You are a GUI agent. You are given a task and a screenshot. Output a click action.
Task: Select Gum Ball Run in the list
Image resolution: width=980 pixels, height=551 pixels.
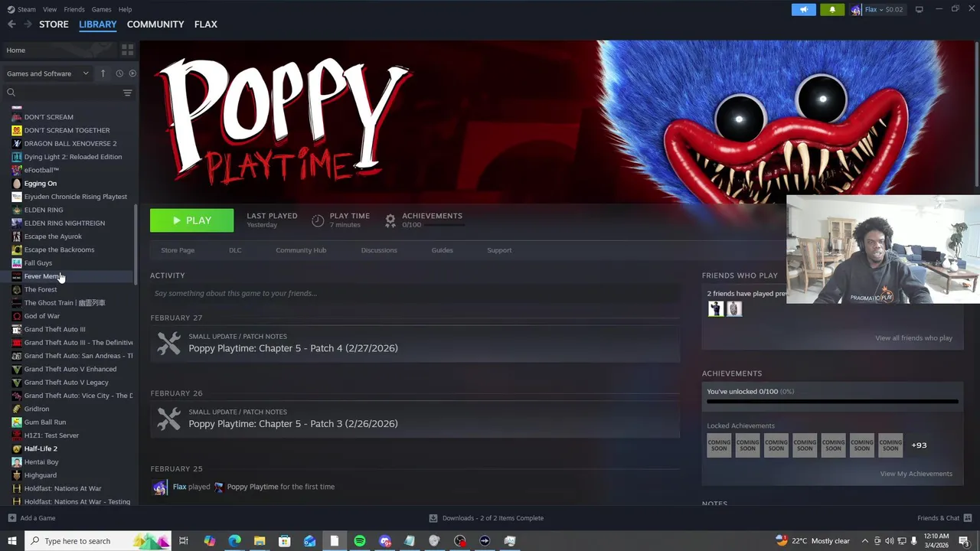[45, 422]
